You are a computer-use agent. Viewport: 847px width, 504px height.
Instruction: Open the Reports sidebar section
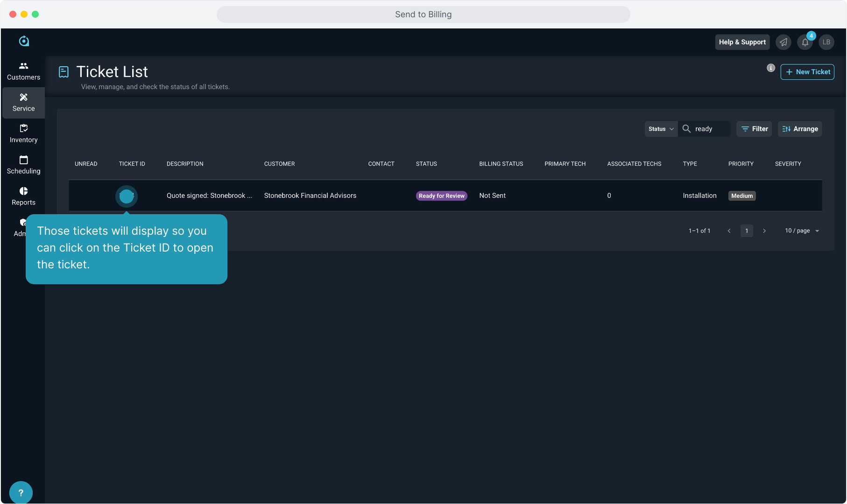coord(23,196)
